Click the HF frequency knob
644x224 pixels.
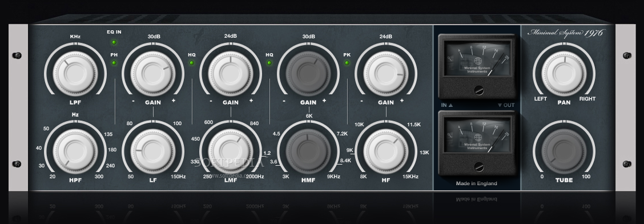coord(386,151)
